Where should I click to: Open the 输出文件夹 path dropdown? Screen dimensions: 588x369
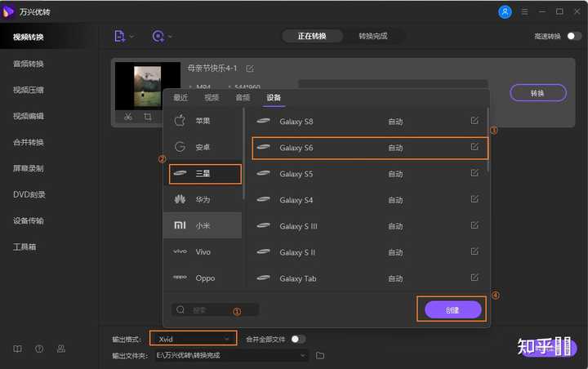(x=232, y=355)
